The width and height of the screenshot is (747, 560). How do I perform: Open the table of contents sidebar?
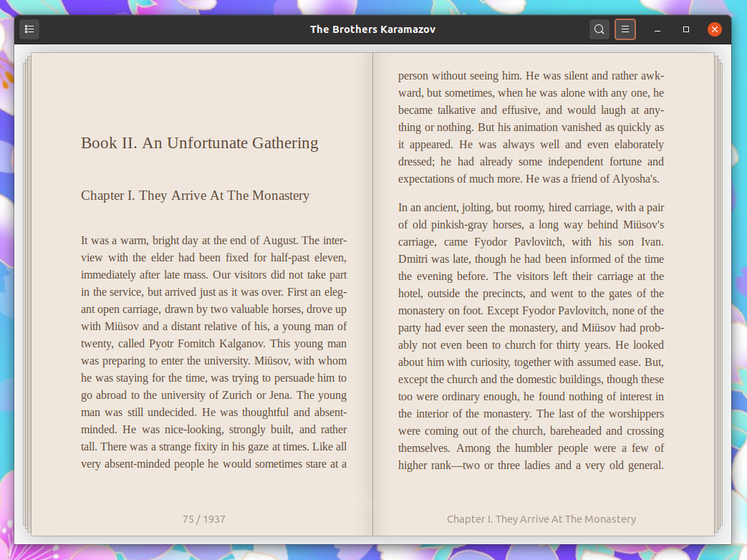29,29
